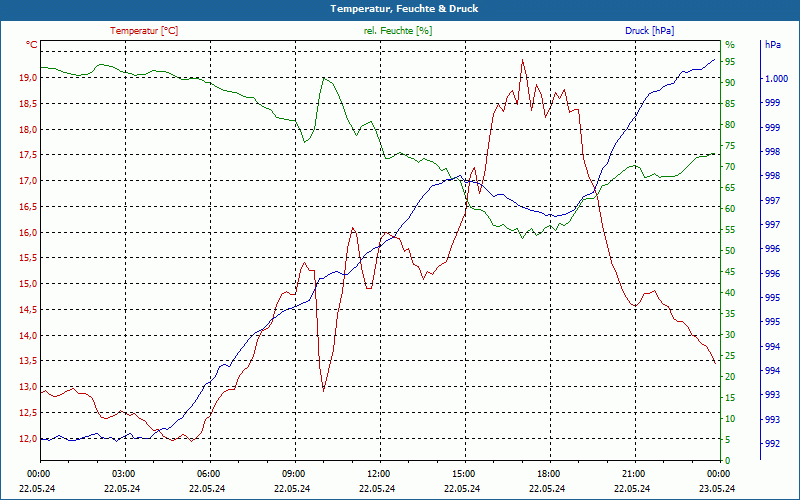Click the '13,5' temperature axis tick

point(28,361)
